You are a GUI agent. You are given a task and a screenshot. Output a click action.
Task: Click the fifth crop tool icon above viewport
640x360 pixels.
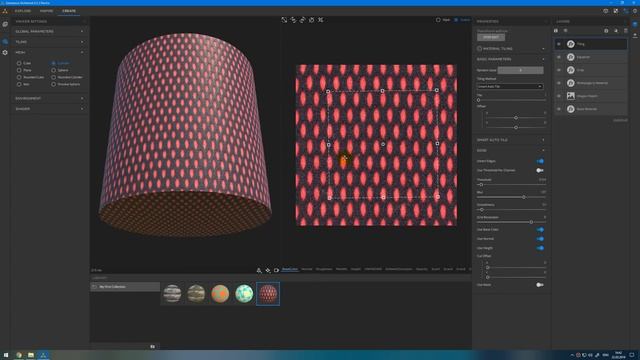click(321, 20)
